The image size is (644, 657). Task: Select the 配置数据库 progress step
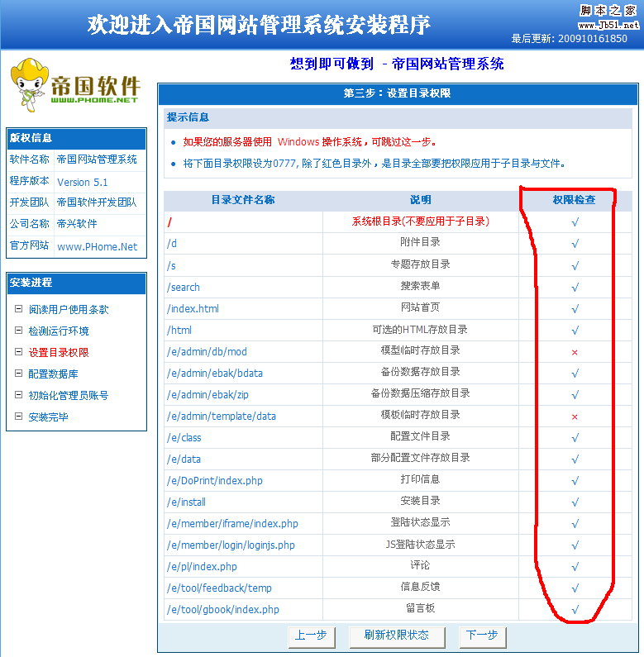[x=53, y=374]
